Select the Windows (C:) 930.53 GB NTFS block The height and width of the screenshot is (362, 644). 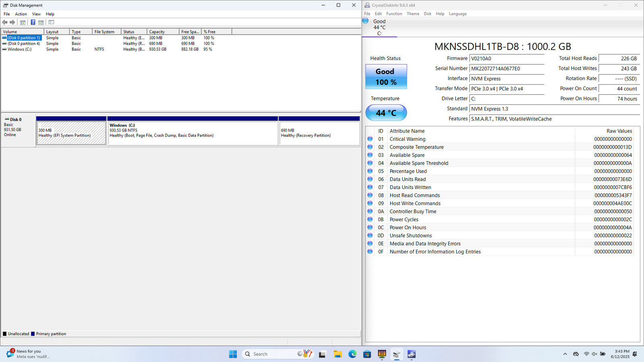pyautogui.click(x=193, y=133)
